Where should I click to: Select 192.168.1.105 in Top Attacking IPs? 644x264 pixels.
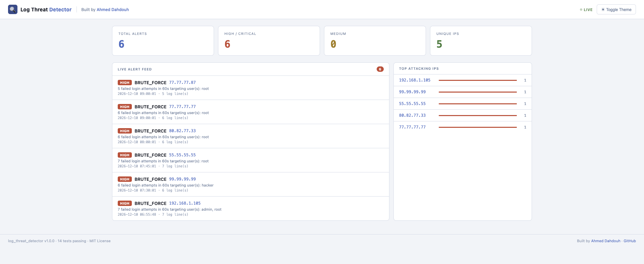[x=415, y=80]
